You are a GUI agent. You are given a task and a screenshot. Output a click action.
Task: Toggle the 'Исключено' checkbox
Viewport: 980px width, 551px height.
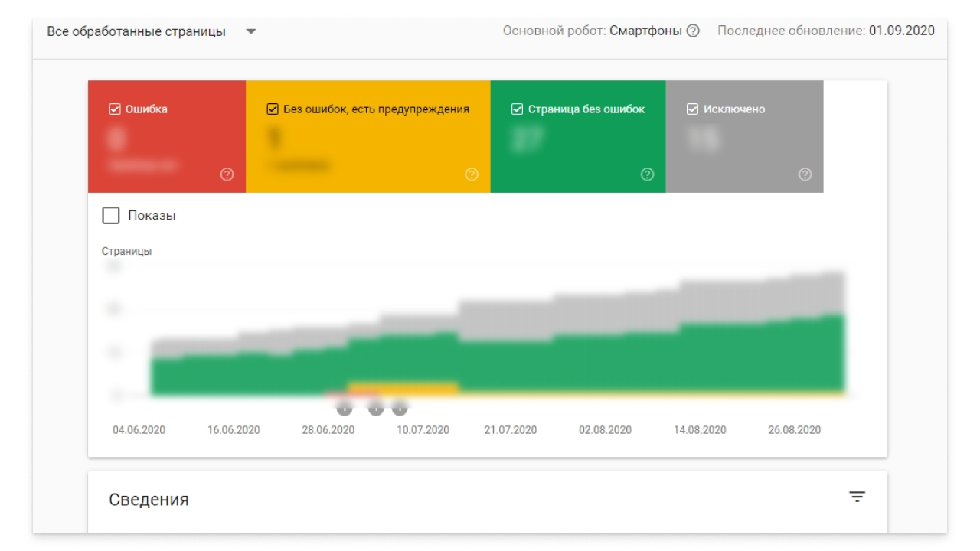coord(693,109)
